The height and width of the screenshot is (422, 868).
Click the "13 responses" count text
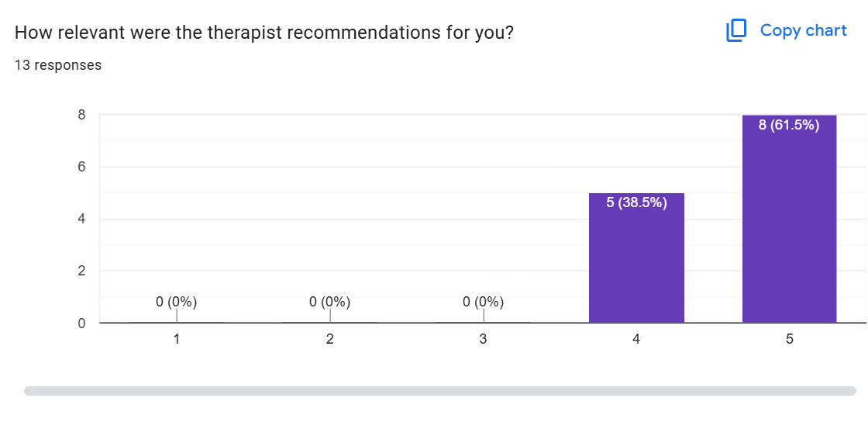click(x=58, y=65)
